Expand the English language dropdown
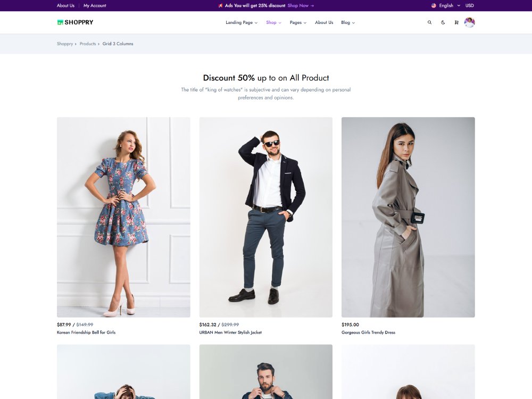Image resolution: width=532 pixels, height=399 pixels. (x=450, y=5)
